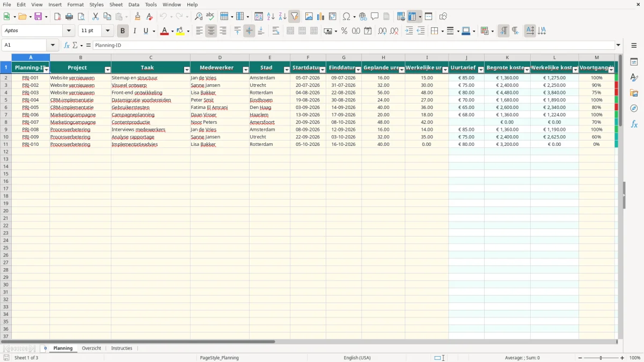
Task: Open the Taak column filter dropdown
Action: [187, 70]
